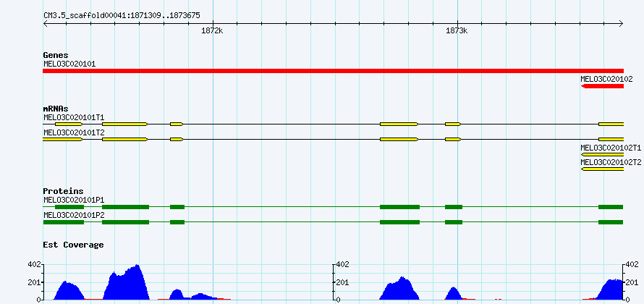Select the yellow MELO3C020102T1 transcript arrow

coord(602,154)
